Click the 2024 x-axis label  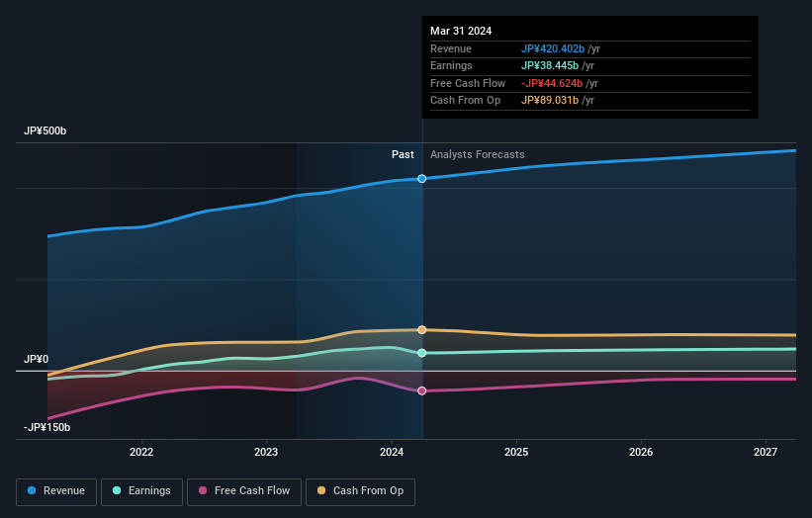392,452
